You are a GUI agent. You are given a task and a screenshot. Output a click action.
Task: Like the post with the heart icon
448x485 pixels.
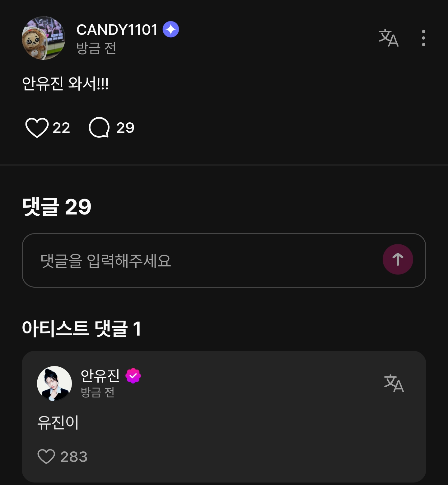coord(37,128)
